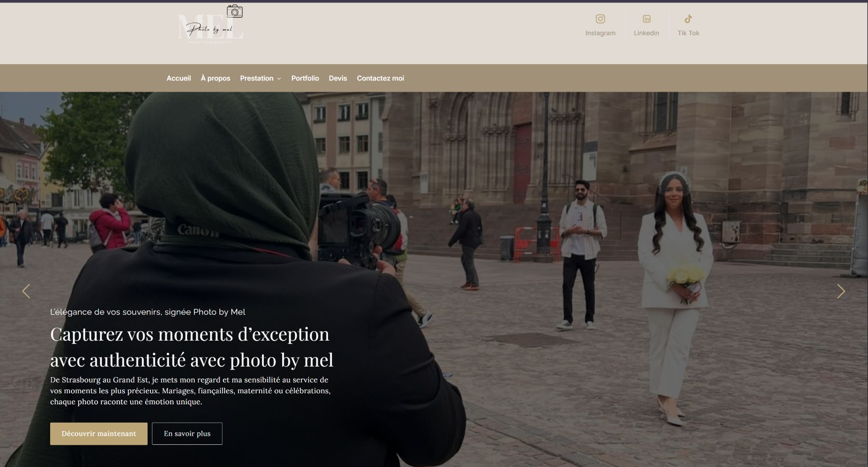
Task: Go to previous slide with left arrow
Action: [26, 291]
